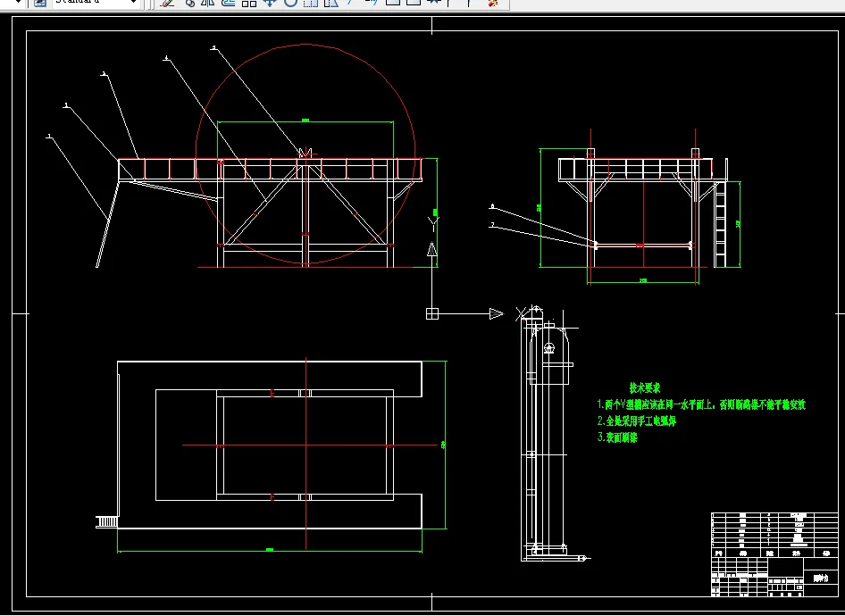Viewport: 845px width, 616px height.
Task: Click the UCS X-axis arrowhead
Action: 497,313
